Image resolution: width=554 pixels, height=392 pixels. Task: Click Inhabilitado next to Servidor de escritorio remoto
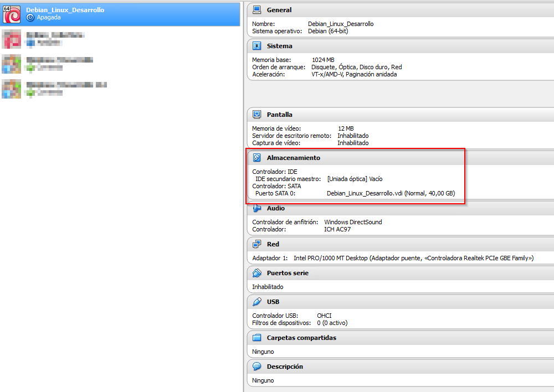pos(353,136)
